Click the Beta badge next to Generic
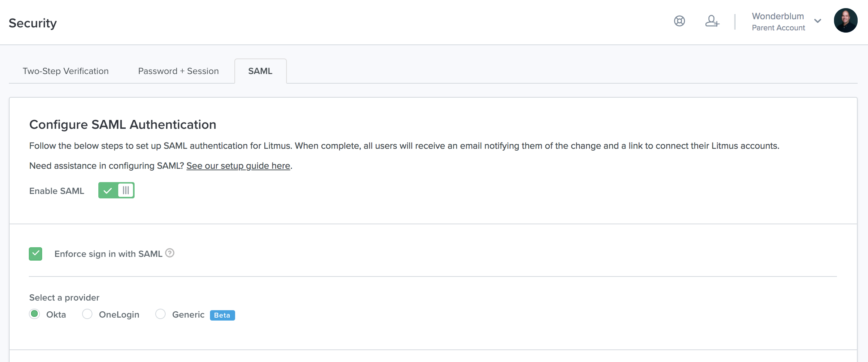Image resolution: width=868 pixels, height=362 pixels. [x=222, y=315]
